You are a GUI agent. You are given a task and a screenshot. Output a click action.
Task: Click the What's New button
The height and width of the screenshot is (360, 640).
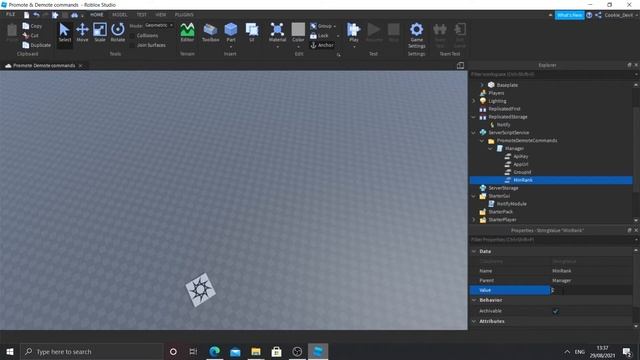point(569,15)
